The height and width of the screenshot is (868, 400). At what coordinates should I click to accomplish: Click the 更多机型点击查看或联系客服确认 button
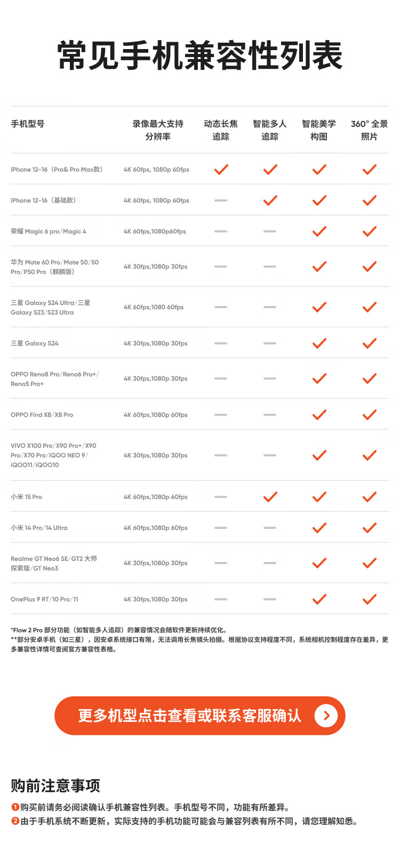tap(200, 716)
